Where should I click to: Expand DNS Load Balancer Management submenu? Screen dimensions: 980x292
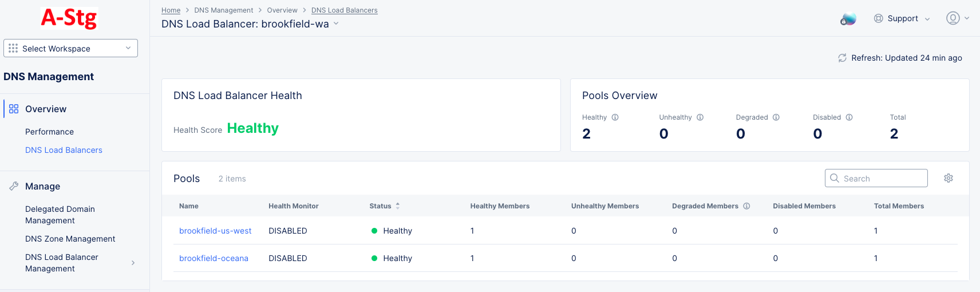[133, 263]
